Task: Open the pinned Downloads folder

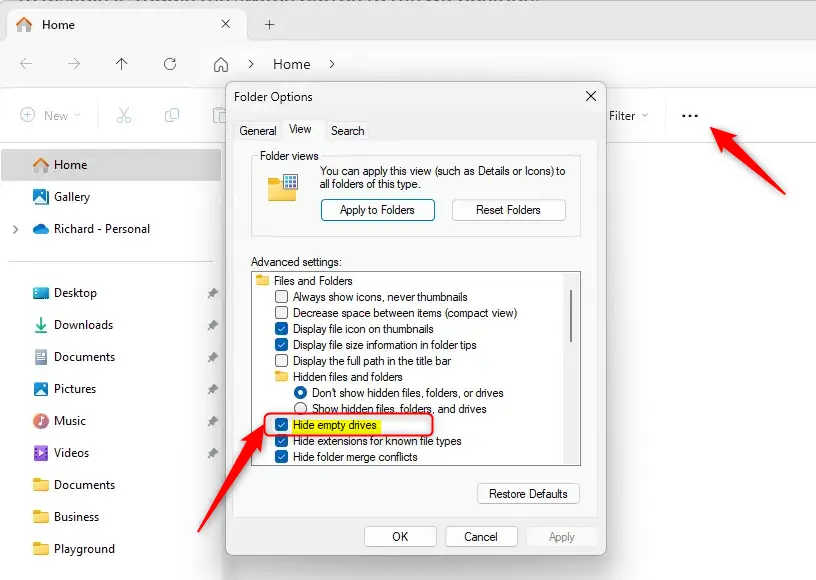Action: pos(83,325)
